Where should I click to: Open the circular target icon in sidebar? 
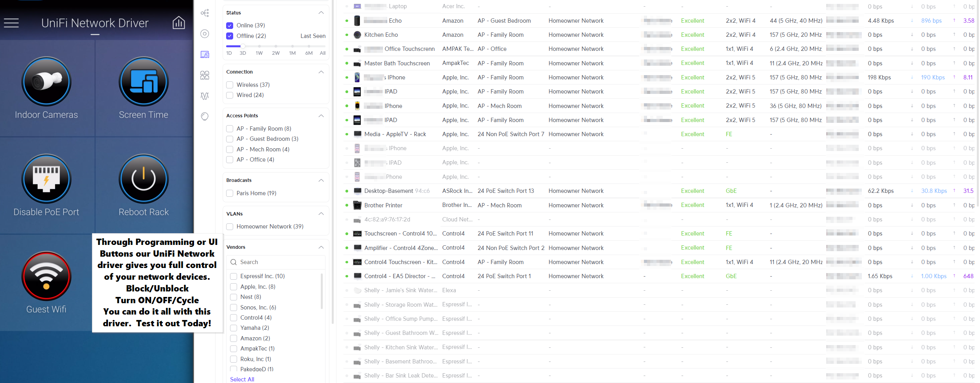point(205,34)
